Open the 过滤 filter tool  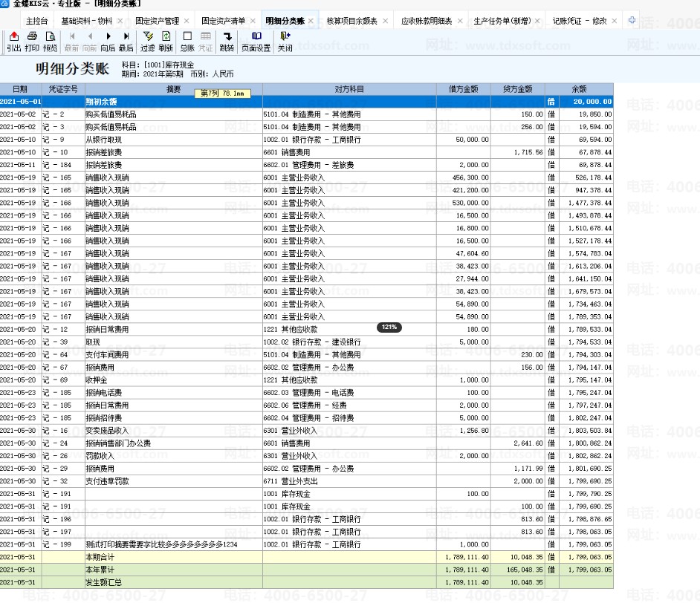click(x=148, y=42)
